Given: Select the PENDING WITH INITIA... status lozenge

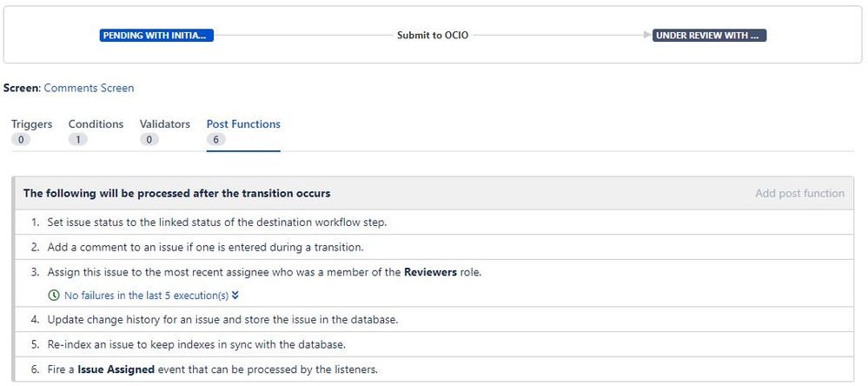Looking at the screenshot, I should (x=156, y=36).
